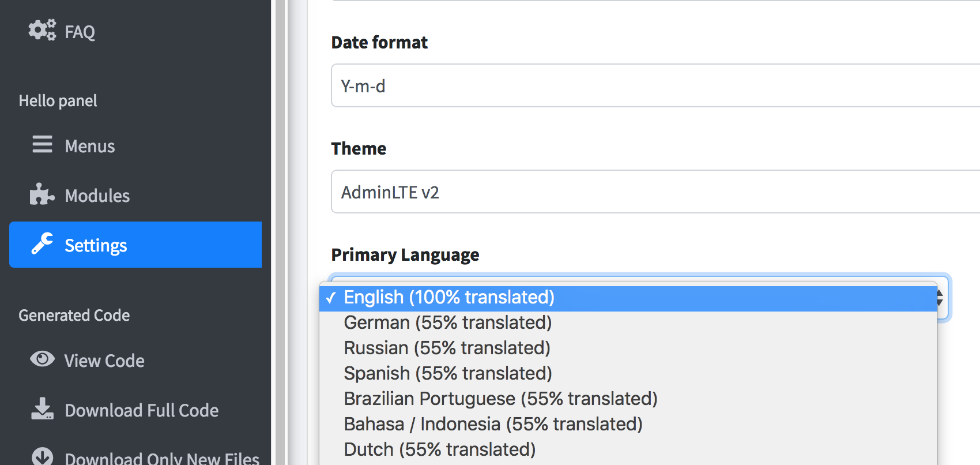
Task: Choose Russian (55% translated) language
Action: [x=447, y=348]
